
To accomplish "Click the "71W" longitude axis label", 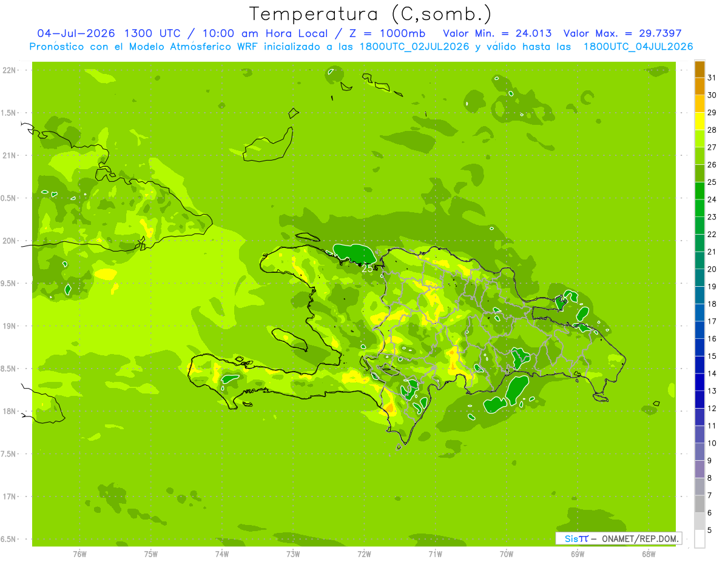I will pos(435,553).
